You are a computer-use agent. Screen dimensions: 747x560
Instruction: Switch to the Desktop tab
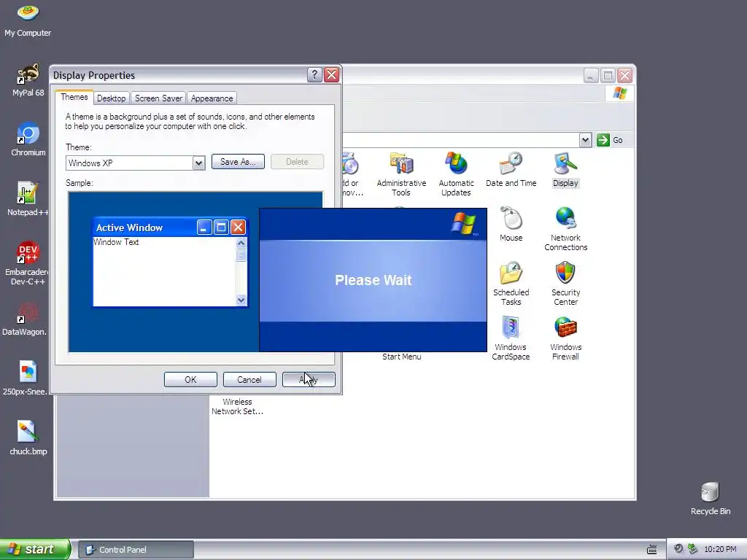[111, 98]
